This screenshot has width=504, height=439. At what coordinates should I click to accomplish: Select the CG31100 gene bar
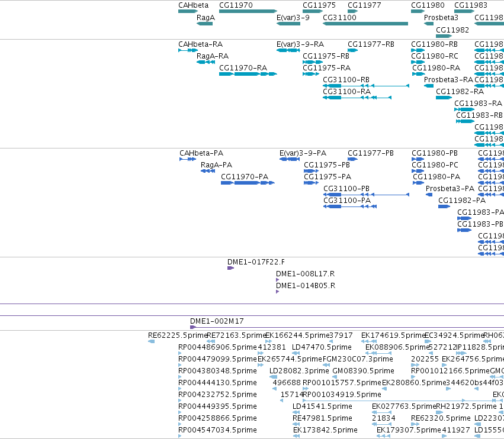click(365, 24)
